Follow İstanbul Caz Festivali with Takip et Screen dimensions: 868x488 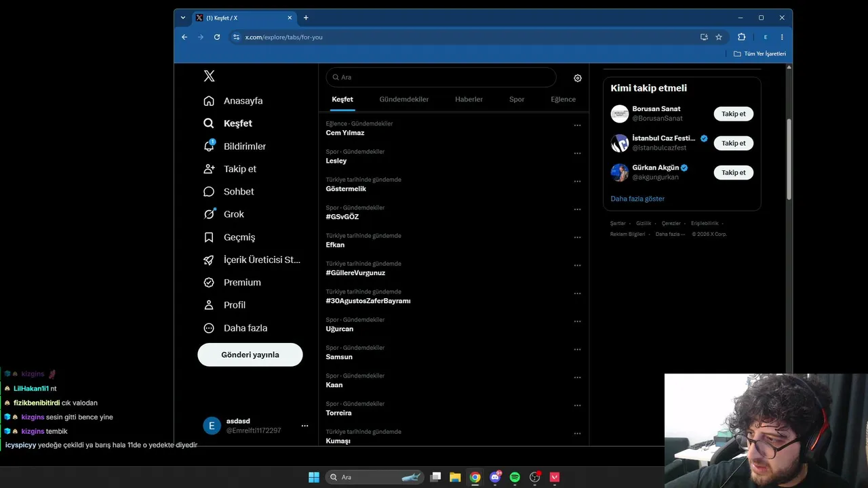coord(734,143)
